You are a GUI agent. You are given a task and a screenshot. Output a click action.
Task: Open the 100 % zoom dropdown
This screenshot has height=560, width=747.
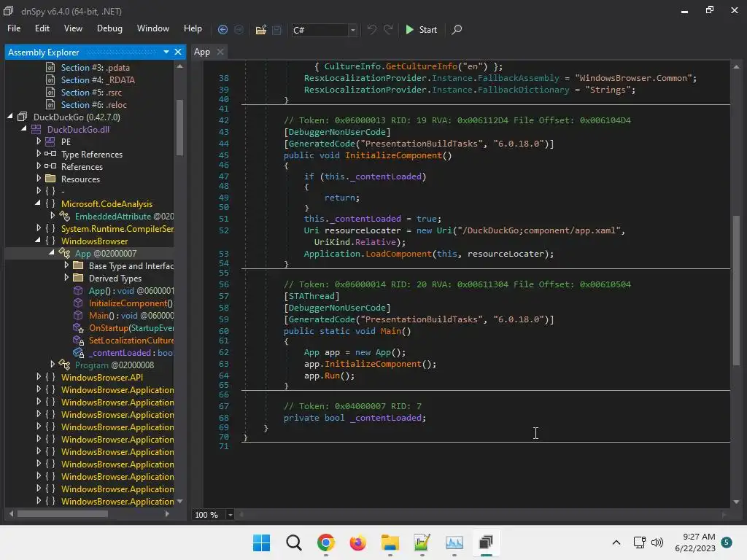(x=231, y=515)
